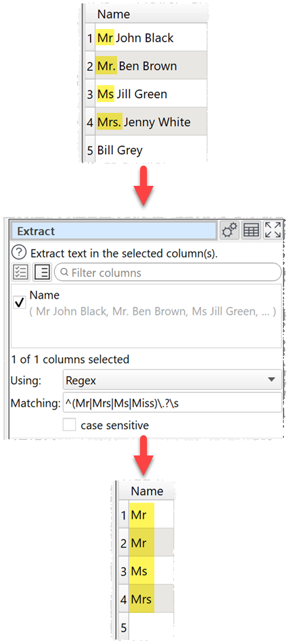
Task: Select the Mr John Black cell
Action: click(152, 38)
